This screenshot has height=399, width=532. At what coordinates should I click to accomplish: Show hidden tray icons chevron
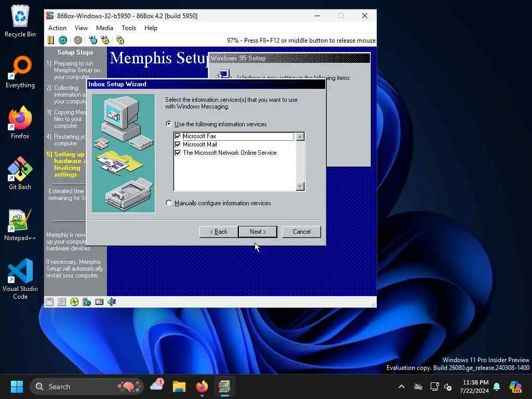click(x=402, y=387)
